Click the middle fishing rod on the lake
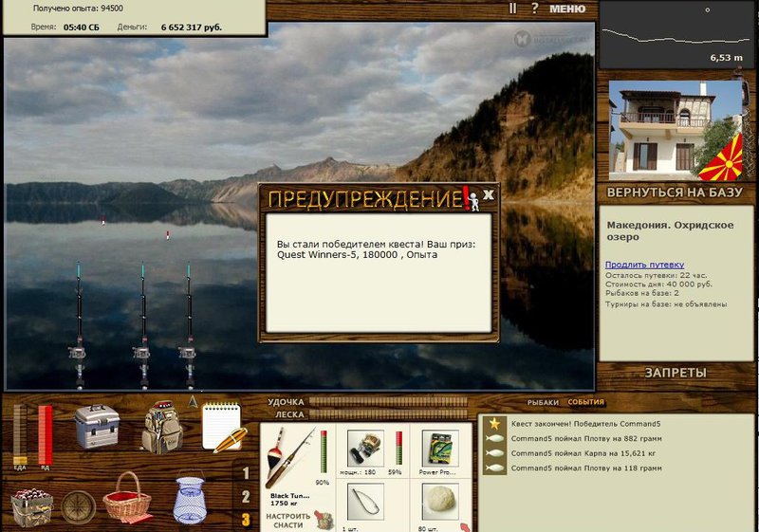759x532 pixels. click(143, 325)
